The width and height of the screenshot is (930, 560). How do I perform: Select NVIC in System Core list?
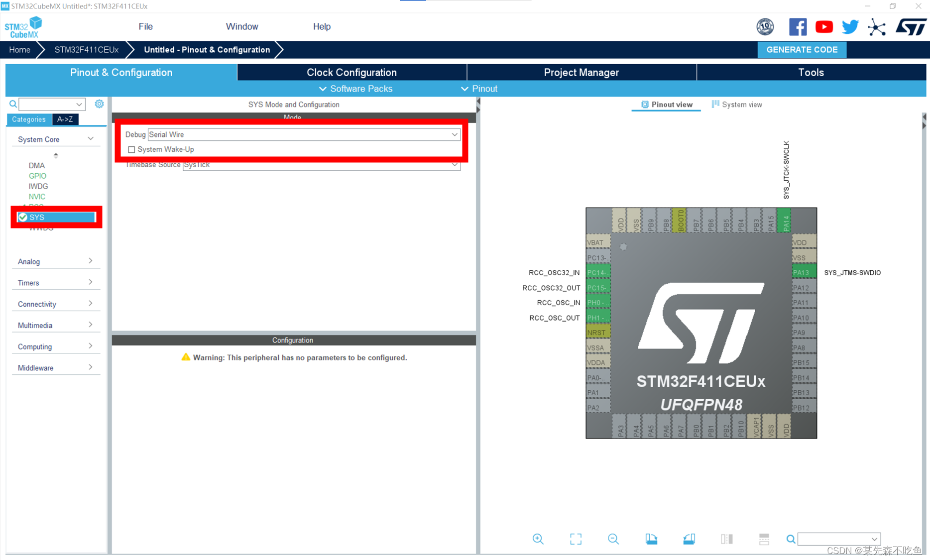37,197
